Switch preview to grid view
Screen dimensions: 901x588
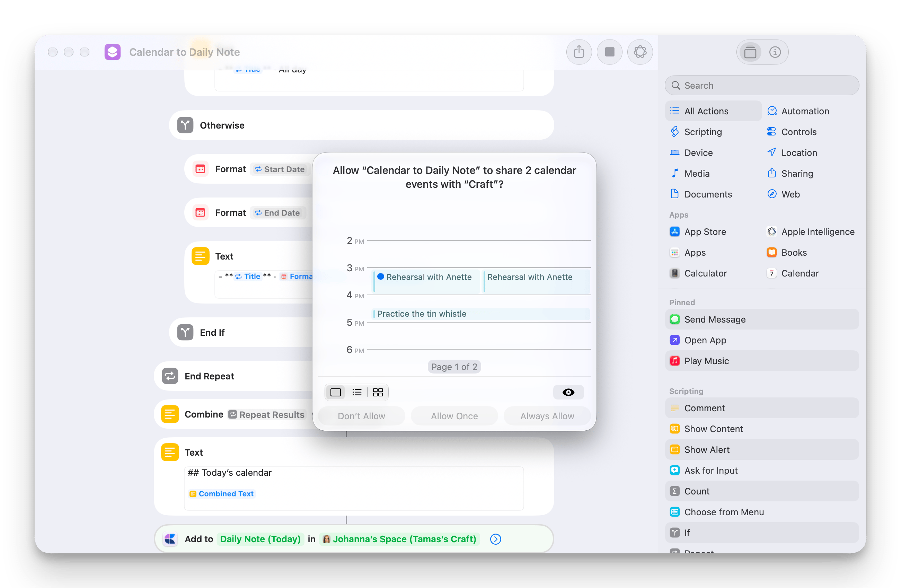pyautogui.click(x=378, y=392)
